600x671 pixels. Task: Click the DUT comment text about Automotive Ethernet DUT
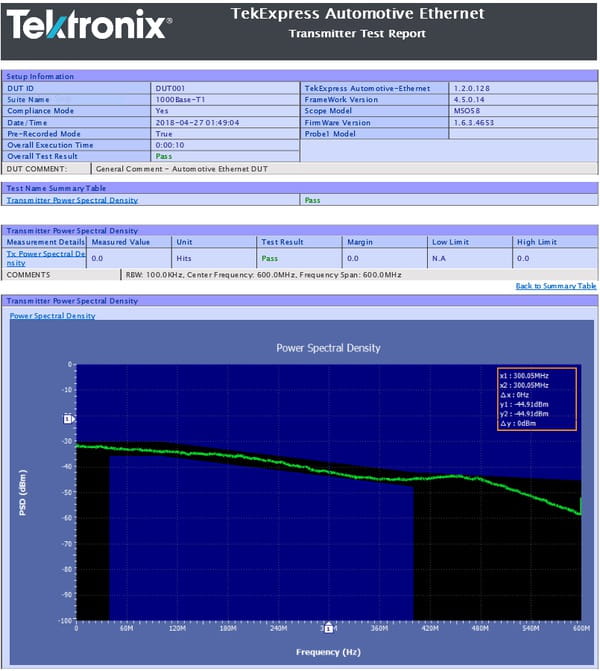(181, 169)
